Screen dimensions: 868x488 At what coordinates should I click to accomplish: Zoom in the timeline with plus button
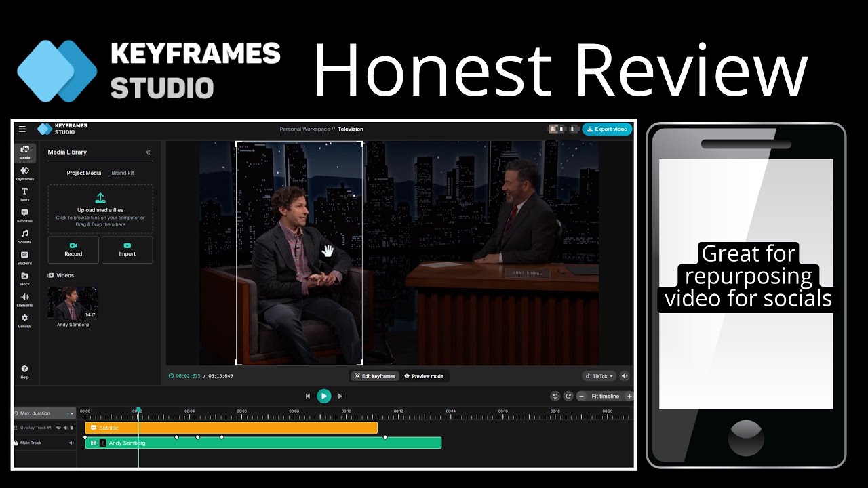(629, 396)
